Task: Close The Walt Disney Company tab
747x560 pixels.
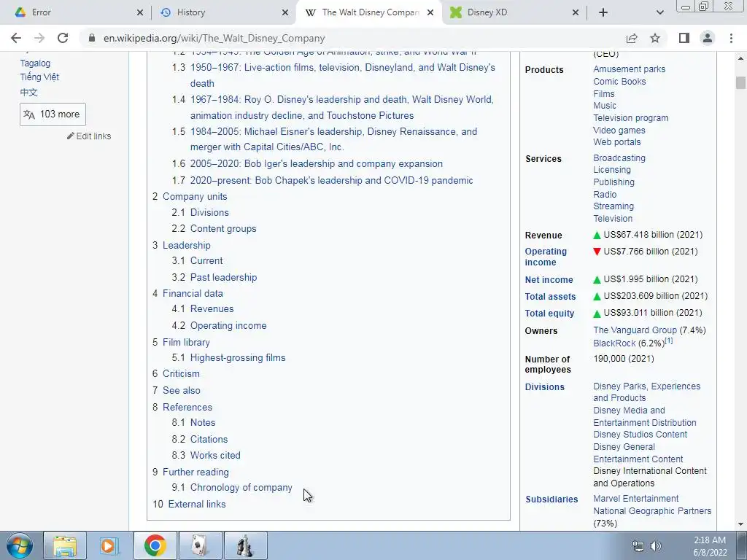Action: point(430,12)
